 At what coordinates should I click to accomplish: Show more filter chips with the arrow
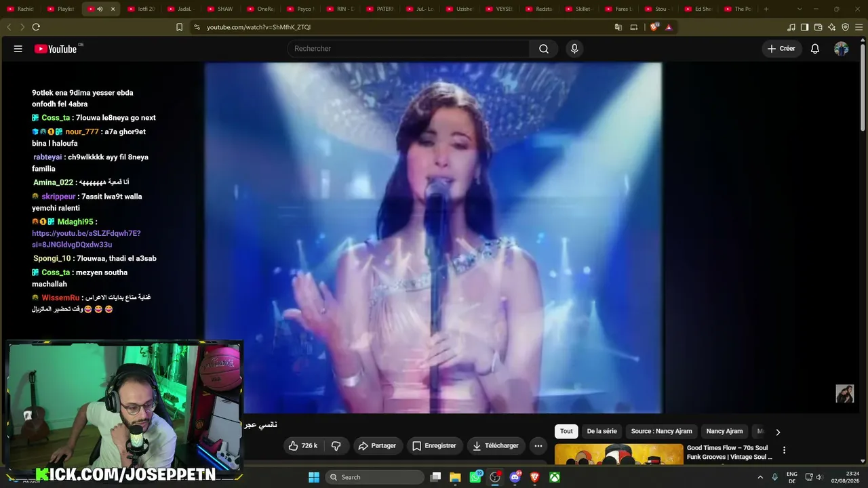click(x=778, y=432)
